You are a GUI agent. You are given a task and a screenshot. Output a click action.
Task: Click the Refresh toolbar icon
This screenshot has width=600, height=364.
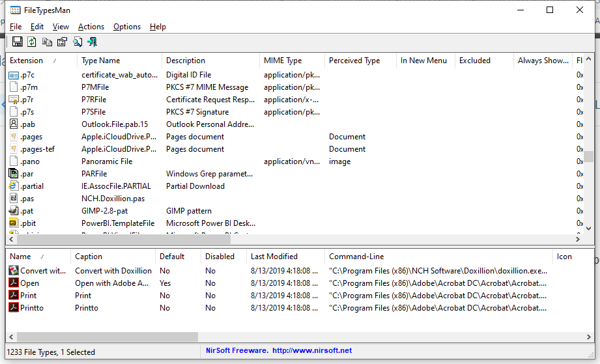32,42
